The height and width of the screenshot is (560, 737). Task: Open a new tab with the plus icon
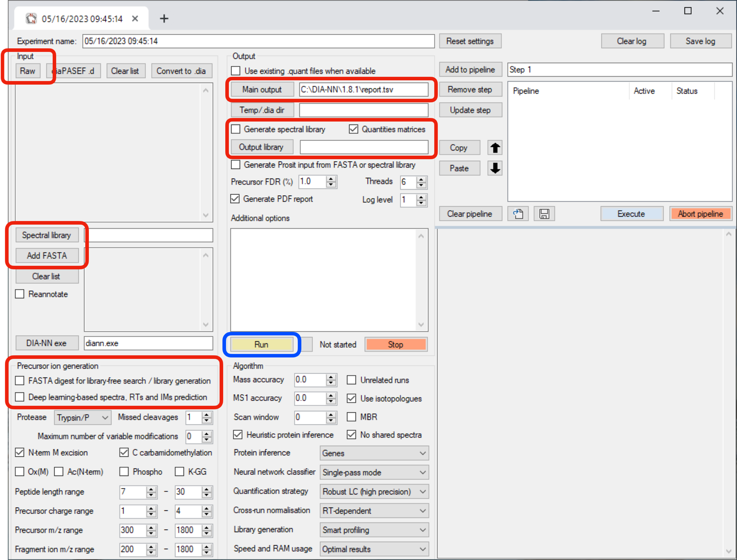tap(164, 18)
